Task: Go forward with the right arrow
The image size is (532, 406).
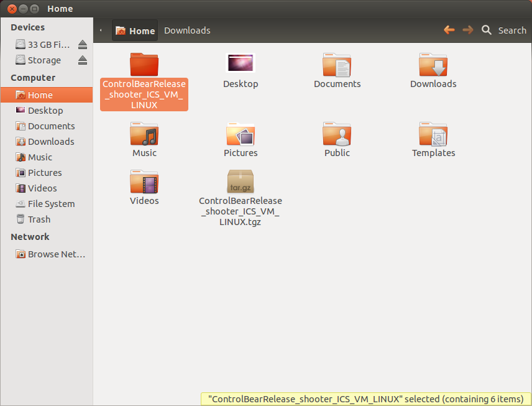Action: pyautogui.click(x=467, y=30)
